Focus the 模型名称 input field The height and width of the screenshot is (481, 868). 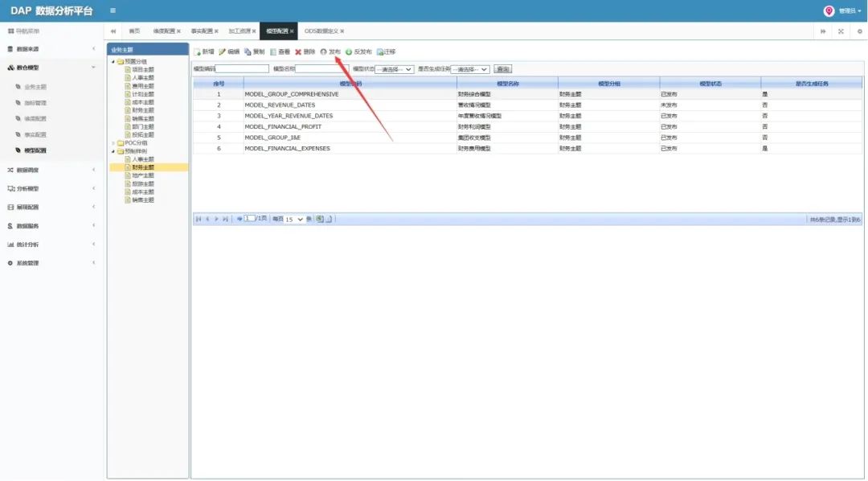[x=322, y=69]
